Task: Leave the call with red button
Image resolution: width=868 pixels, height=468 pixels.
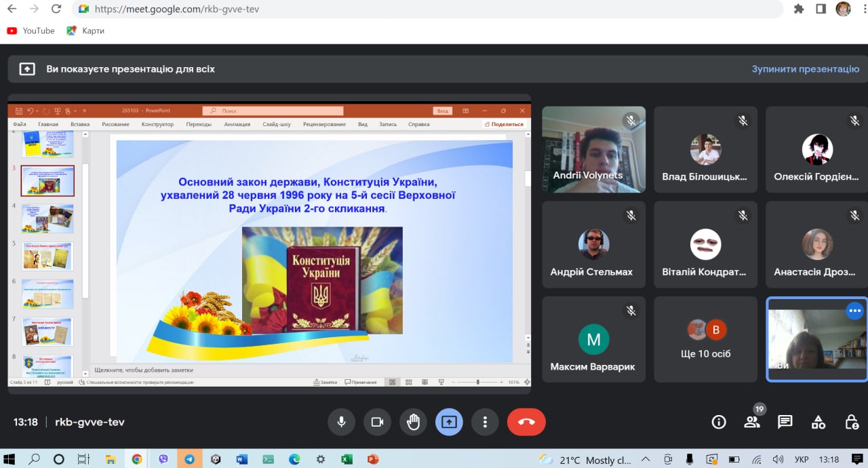Action: tap(526, 422)
